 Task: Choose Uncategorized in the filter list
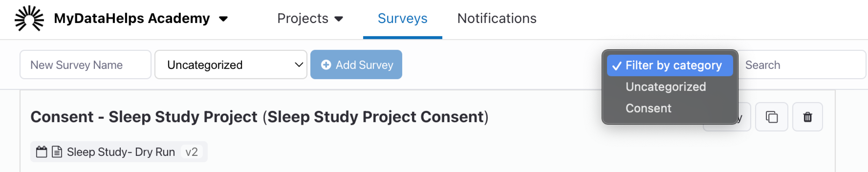665,87
